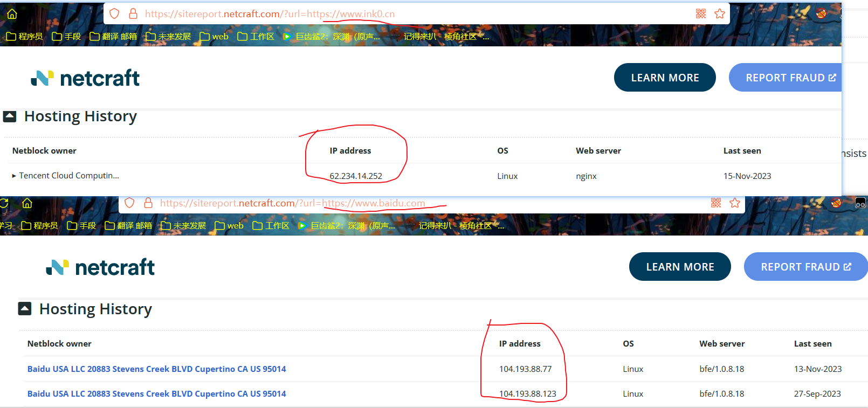This screenshot has height=408, width=868.
Task: Click the padlock icon beside the ink0.cn URL
Action: point(133,13)
